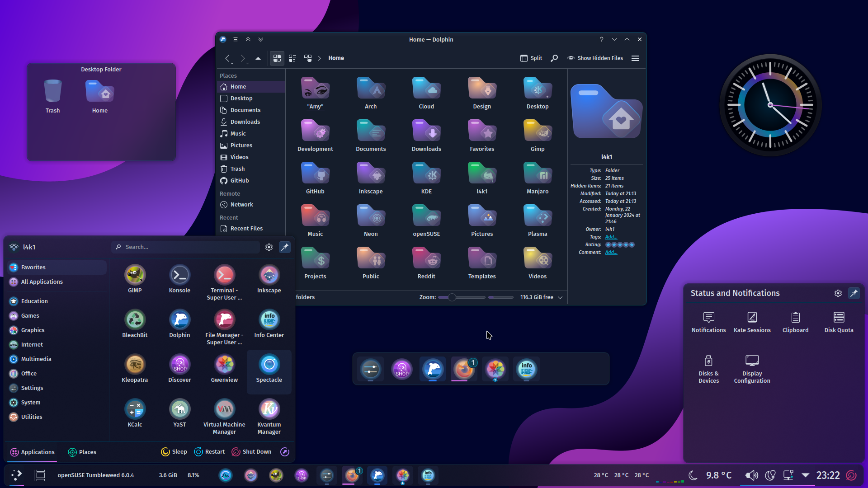
Task: Switch to the Applications tab in launcher
Action: [32, 452]
